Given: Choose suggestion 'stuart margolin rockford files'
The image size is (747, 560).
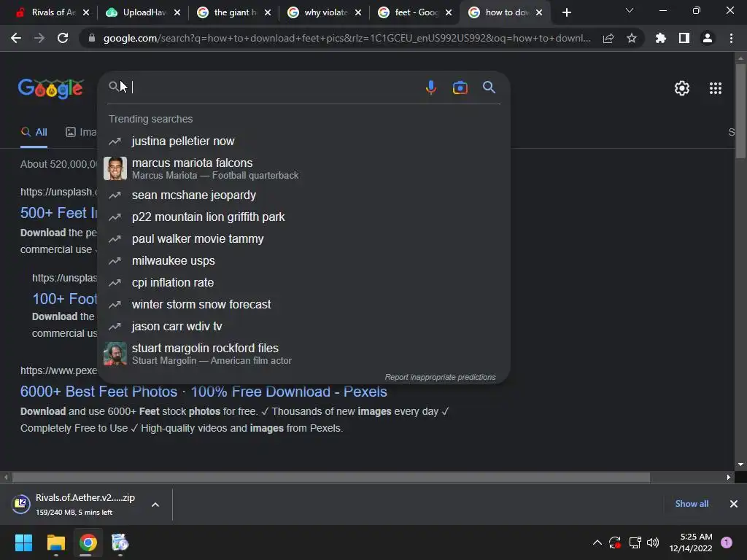Looking at the screenshot, I should (303, 354).
